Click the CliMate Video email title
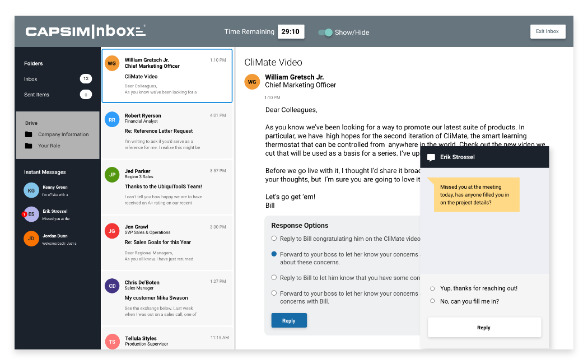 pos(273,62)
